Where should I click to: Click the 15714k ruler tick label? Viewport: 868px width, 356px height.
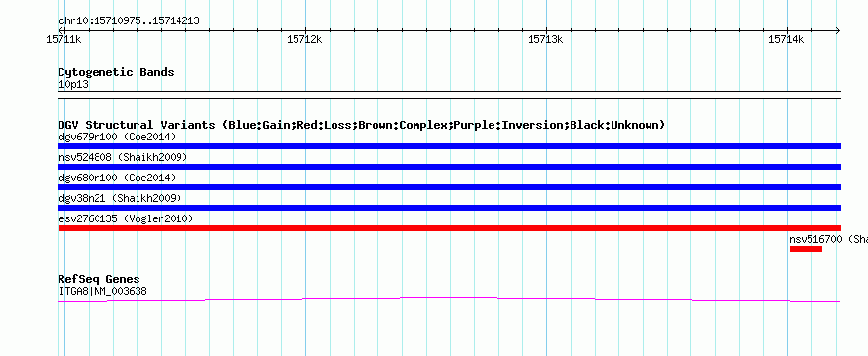pos(786,39)
